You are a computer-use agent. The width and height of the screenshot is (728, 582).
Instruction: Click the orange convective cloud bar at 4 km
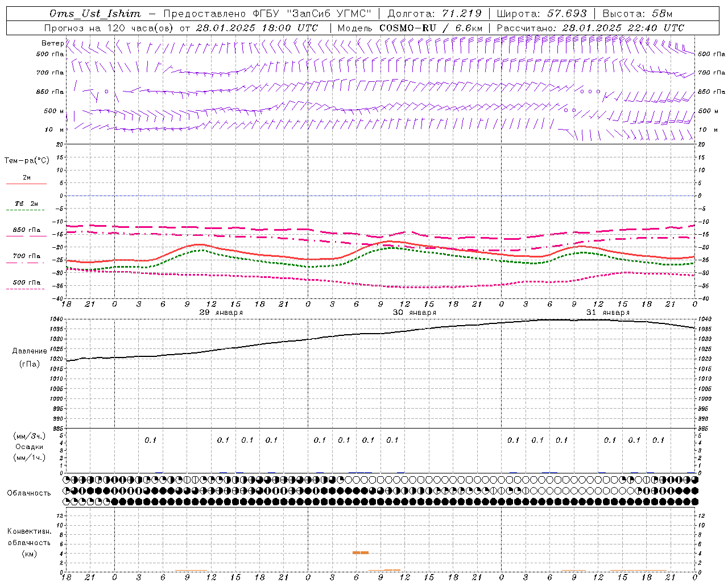tap(361, 552)
